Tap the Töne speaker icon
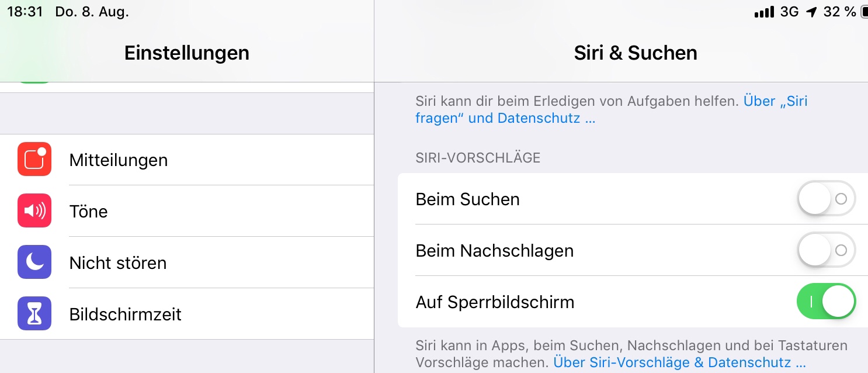Image resolution: width=868 pixels, height=373 pixels. (x=34, y=211)
